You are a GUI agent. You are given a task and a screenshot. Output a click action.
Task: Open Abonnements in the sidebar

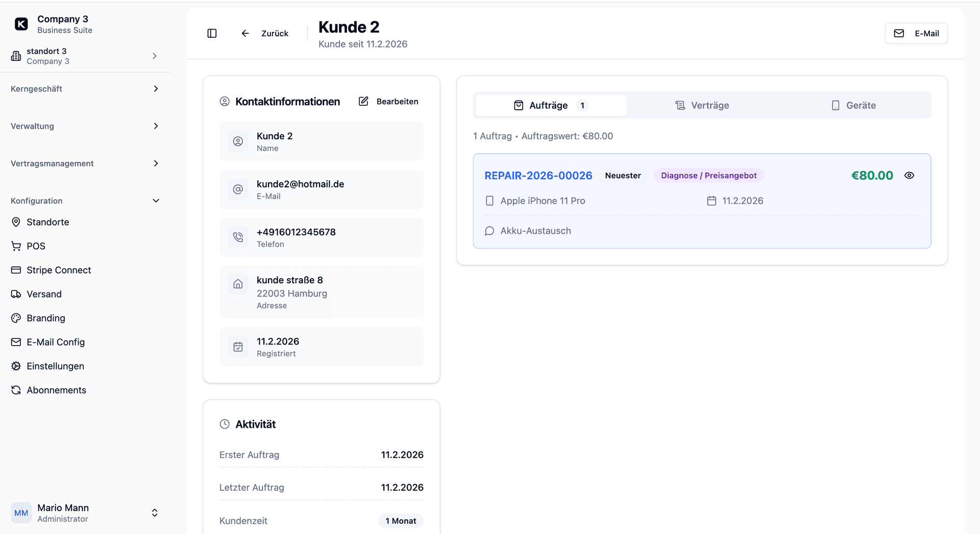point(56,390)
